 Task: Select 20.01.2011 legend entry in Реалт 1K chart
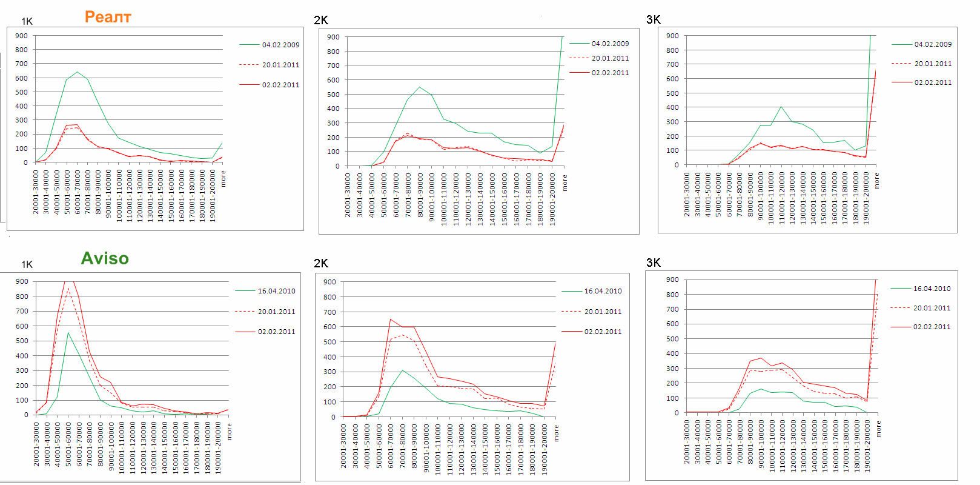point(280,65)
